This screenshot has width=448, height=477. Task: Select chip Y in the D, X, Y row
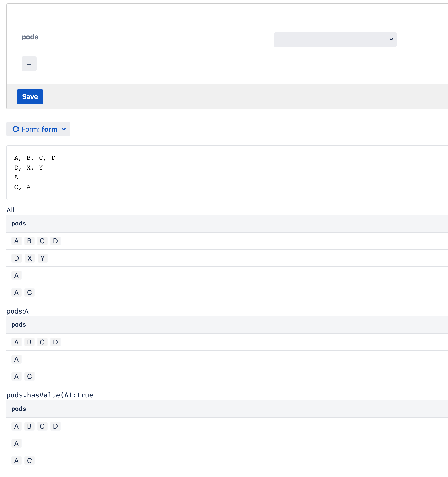coord(42,258)
